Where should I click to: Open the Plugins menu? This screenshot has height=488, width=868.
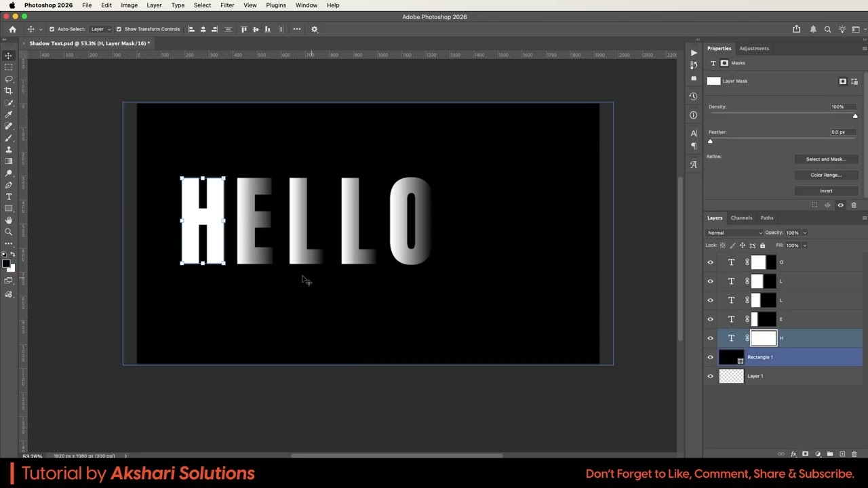point(276,5)
